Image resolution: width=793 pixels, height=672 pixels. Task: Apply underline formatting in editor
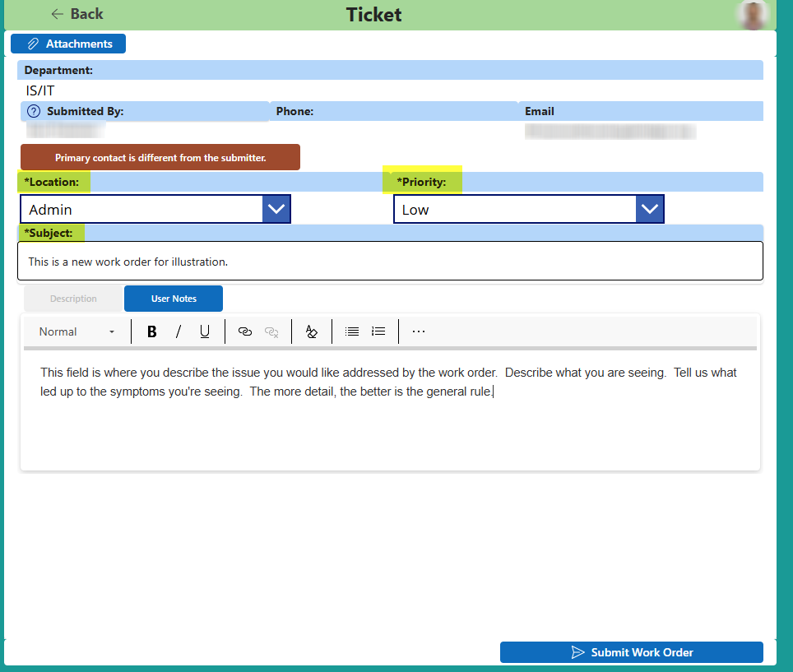point(205,331)
